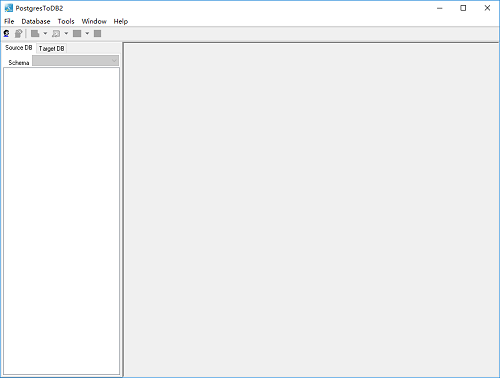The width and height of the screenshot is (500, 378).
Task: Click the third gray square toolbar icon
Action: click(77, 33)
